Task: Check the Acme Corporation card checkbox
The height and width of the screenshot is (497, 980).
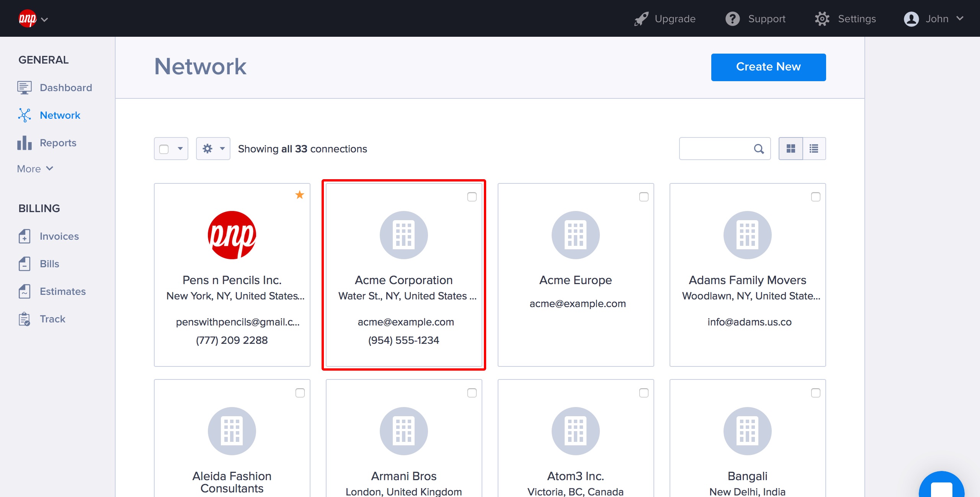Action: pyautogui.click(x=472, y=197)
